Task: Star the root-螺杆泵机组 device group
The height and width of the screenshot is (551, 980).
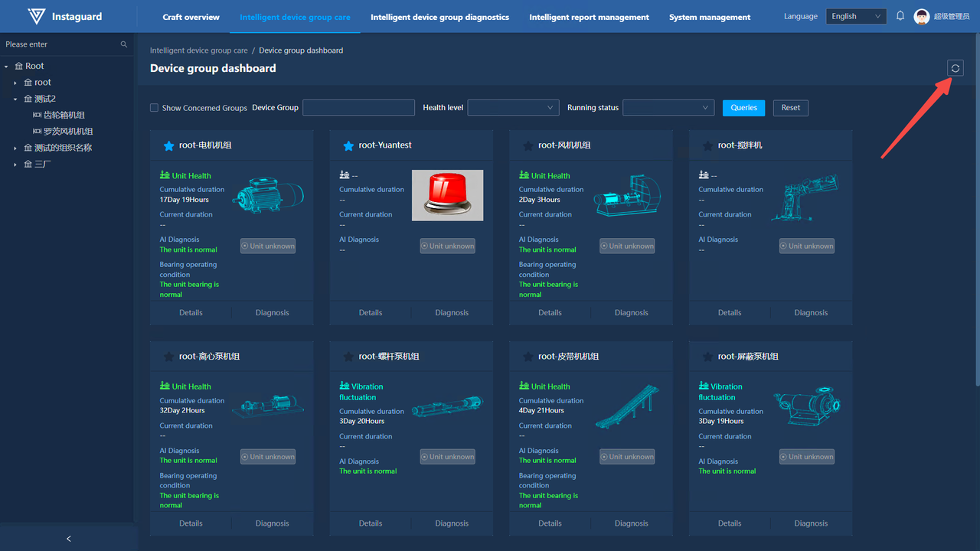Action: (348, 357)
